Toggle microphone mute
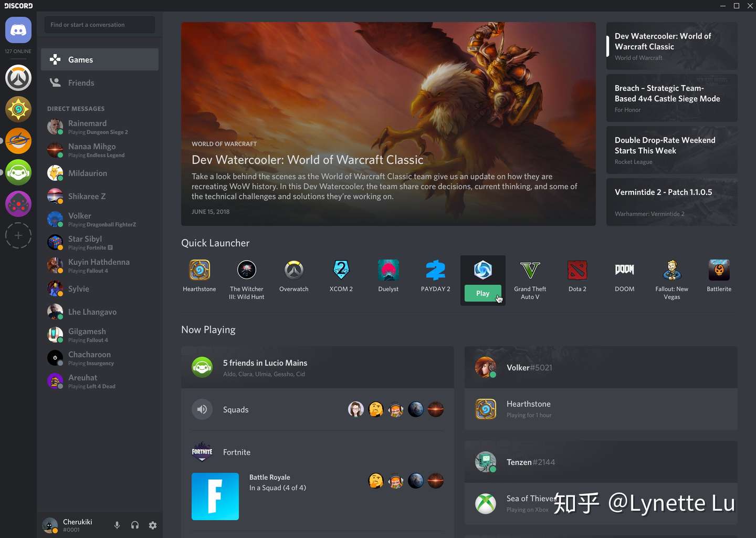756x538 pixels. [x=117, y=525]
